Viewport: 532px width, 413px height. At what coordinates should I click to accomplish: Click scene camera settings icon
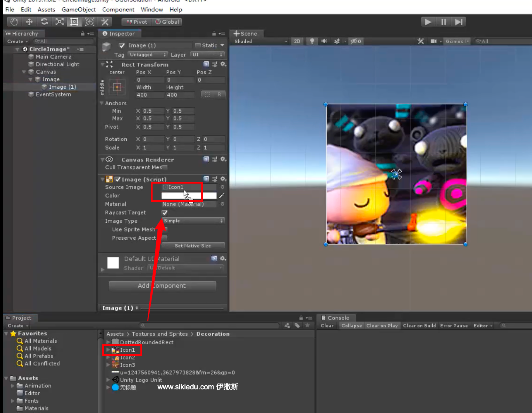(x=434, y=41)
